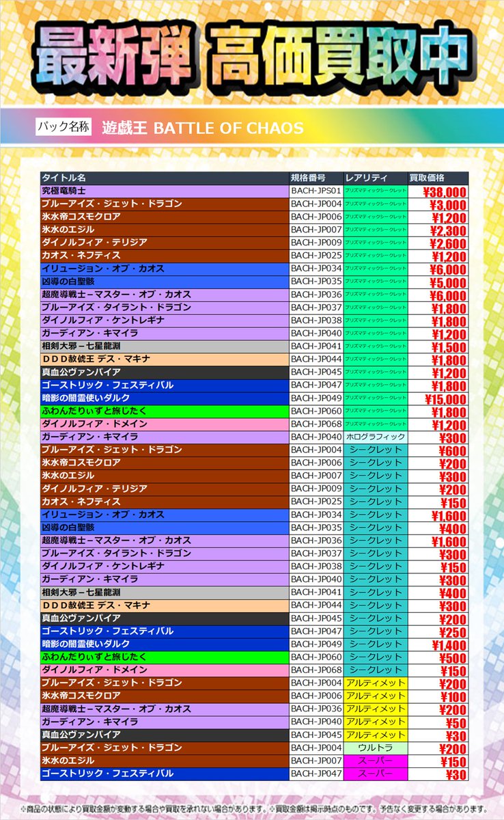The image size is (504, 820).
Task: Select the ¥2,600 price cell
Action: 438,243
